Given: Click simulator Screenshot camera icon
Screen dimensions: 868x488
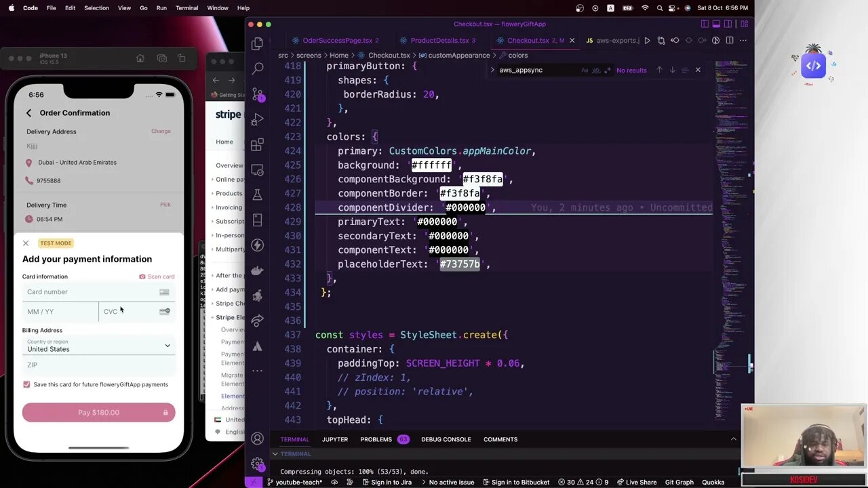Looking at the screenshot, I should coord(161,59).
